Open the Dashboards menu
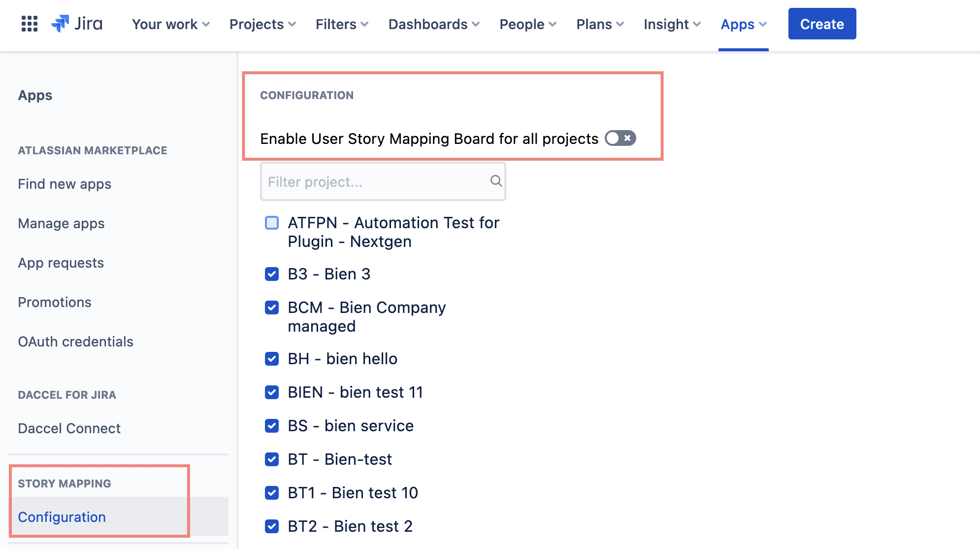Screen dimensions: 980x549 tap(433, 24)
